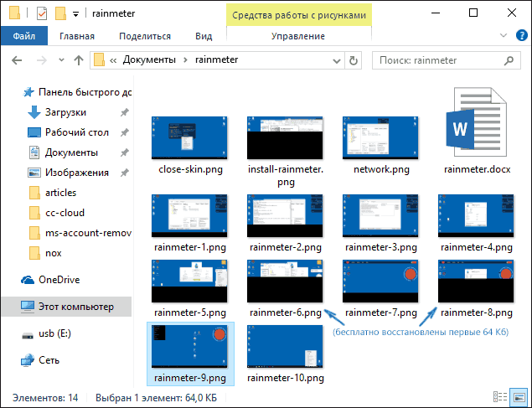Select the rainmeter-8.png thumbnail
This screenshot has height=408, width=532.
click(476, 281)
